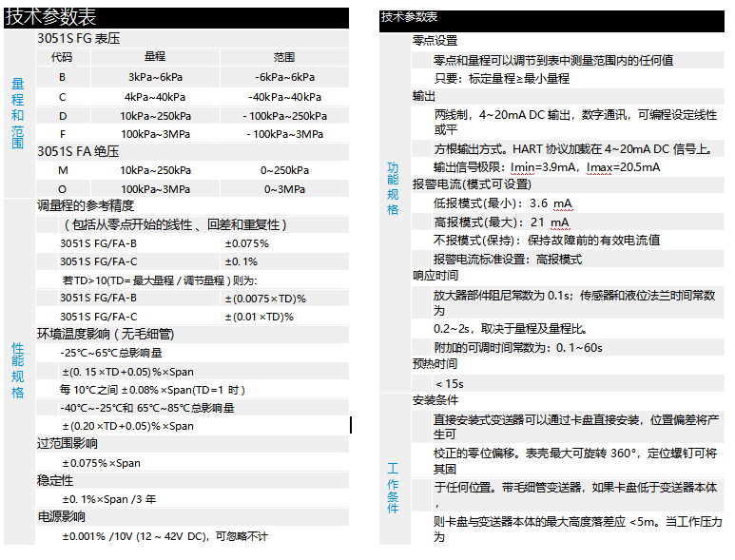Select the 3051S FA 绝压 heading
The height and width of the screenshot is (560, 735).
click(x=78, y=151)
